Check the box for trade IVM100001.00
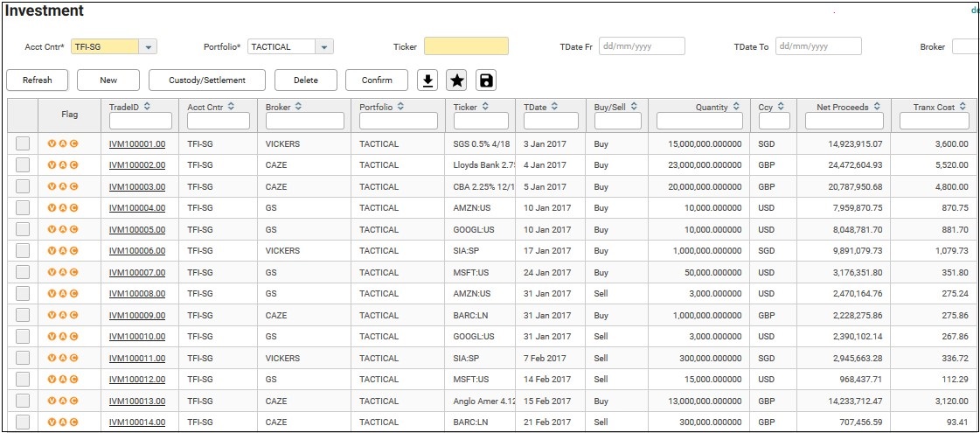The width and height of the screenshot is (980, 433). [23, 143]
